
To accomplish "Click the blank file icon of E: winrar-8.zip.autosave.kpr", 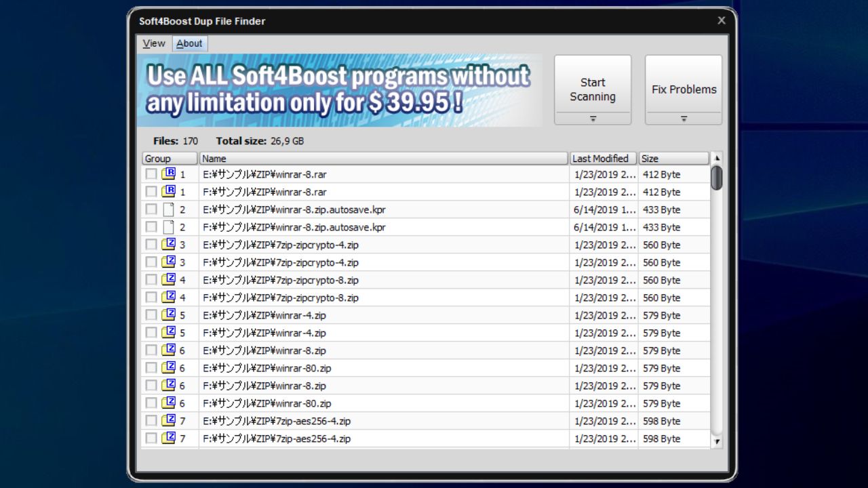I will [x=169, y=209].
